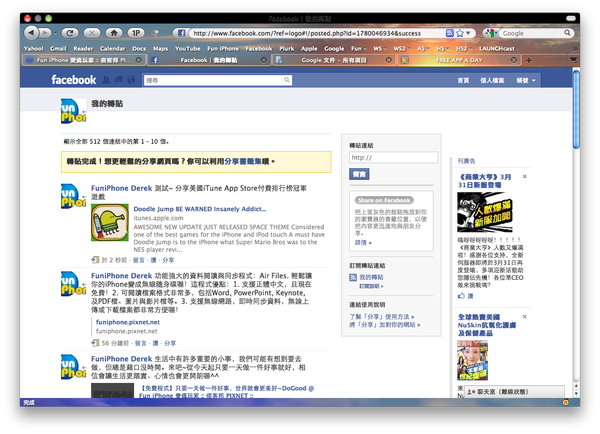Screen dimensions: 600x434
Task: Go to Facebook 首頁 home link
Action: pos(463,80)
